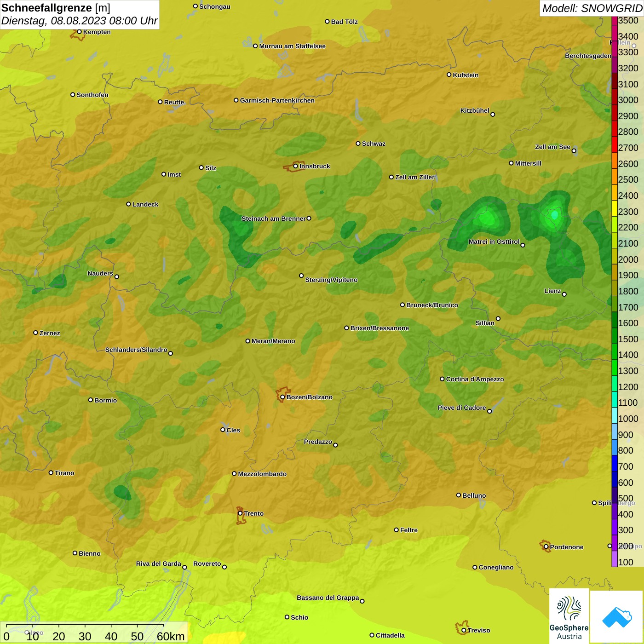Click the Belluno label
644x644 pixels.
pos(474,495)
